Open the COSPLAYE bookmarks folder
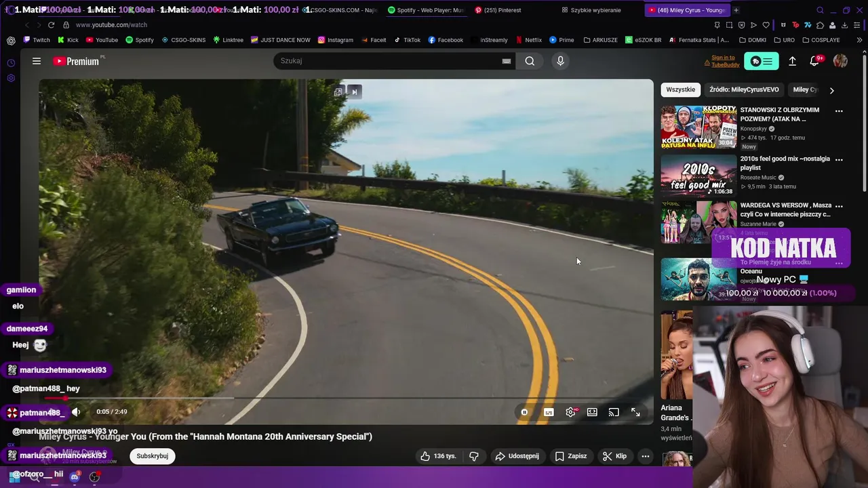The image size is (868, 488). [x=821, y=40]
